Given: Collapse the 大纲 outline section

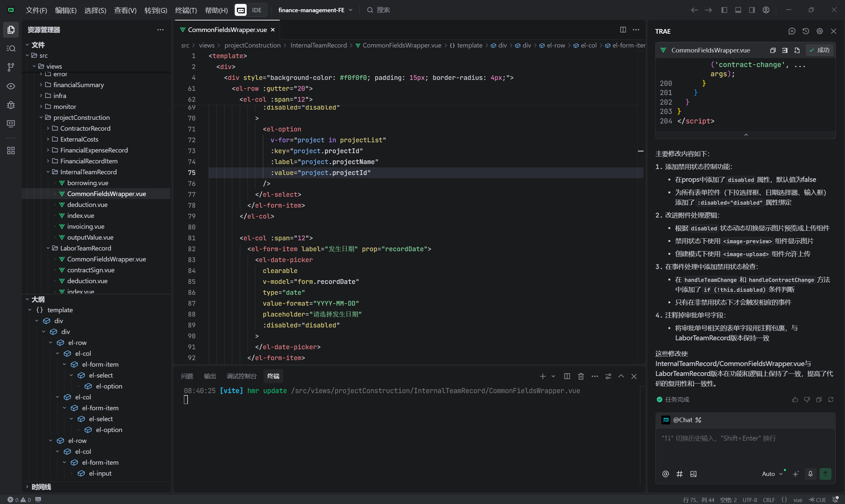Looking at the screenshot, I should (x=37, y=299).
